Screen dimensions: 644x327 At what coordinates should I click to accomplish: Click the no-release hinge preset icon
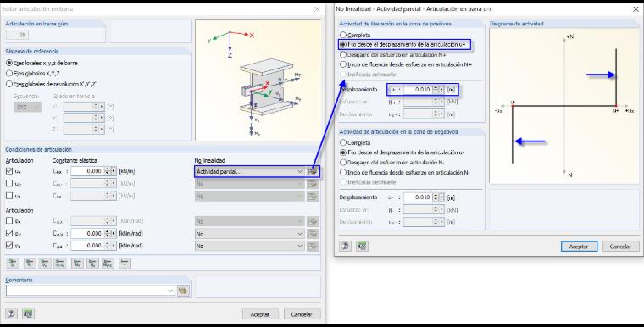[x=125, y=263]
